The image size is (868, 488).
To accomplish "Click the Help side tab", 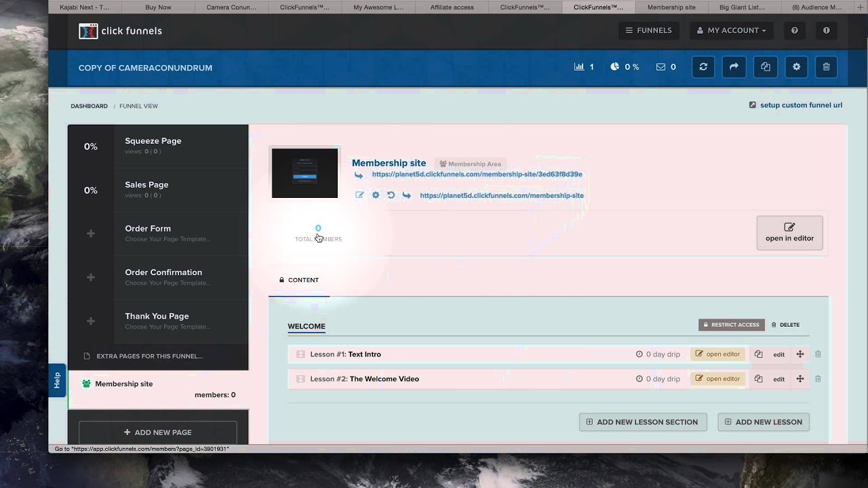I will coord(57,380).
